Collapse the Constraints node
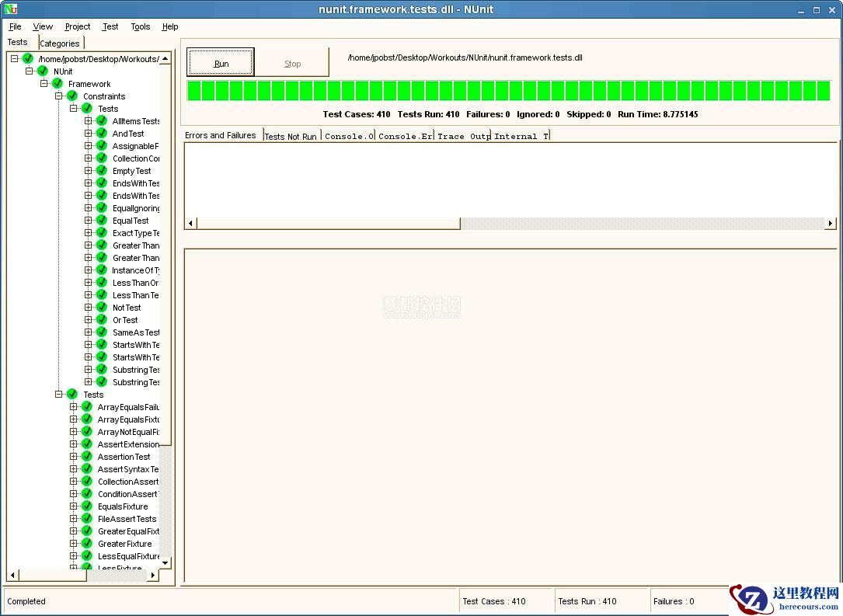This screenshot has height=616, width=843. [x=59, y=96]
